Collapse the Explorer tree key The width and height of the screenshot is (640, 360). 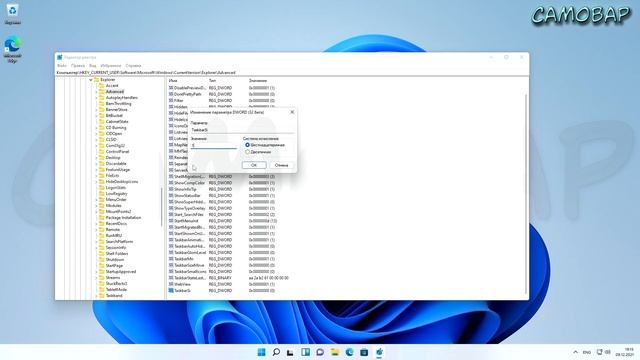pos(91,80)
